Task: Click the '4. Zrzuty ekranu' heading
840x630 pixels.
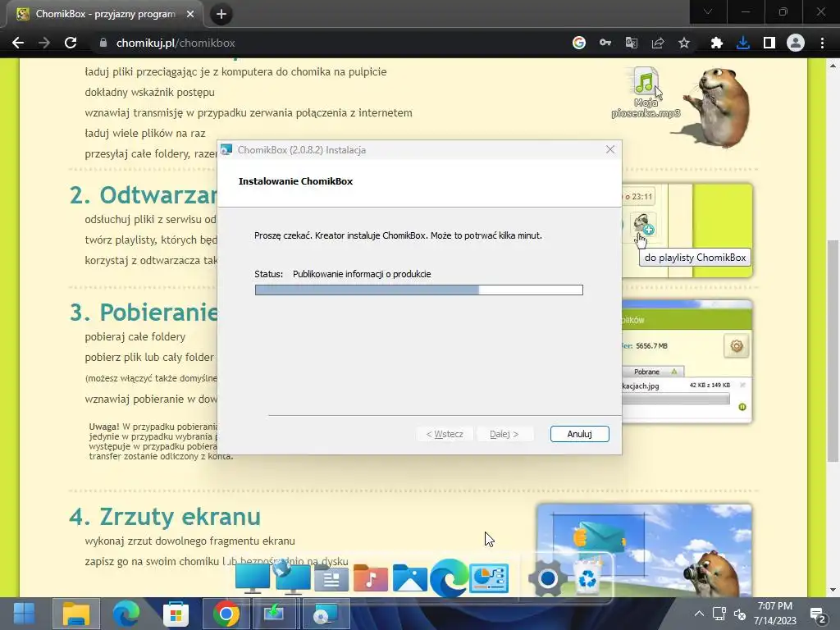Action: (x=165, y=517)
